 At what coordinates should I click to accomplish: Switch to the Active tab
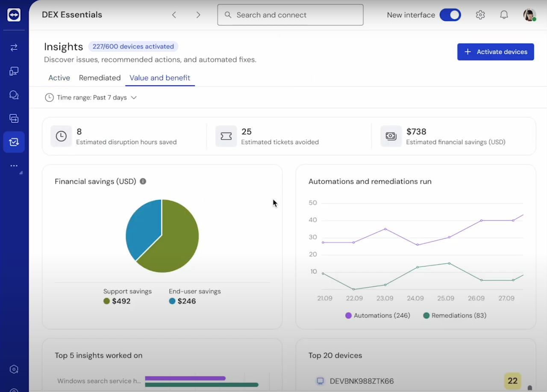click(59, 78)
